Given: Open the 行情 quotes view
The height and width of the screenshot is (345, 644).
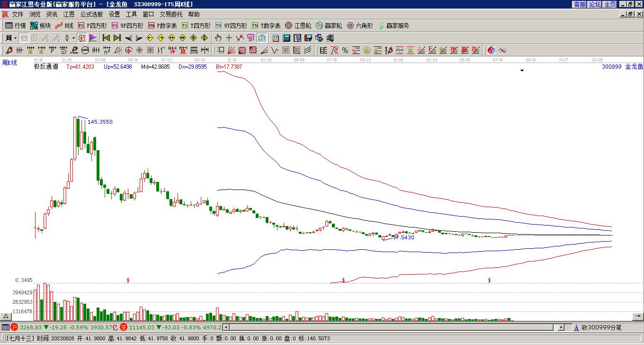Looking at the screenshot, I should tap(15, 26).
